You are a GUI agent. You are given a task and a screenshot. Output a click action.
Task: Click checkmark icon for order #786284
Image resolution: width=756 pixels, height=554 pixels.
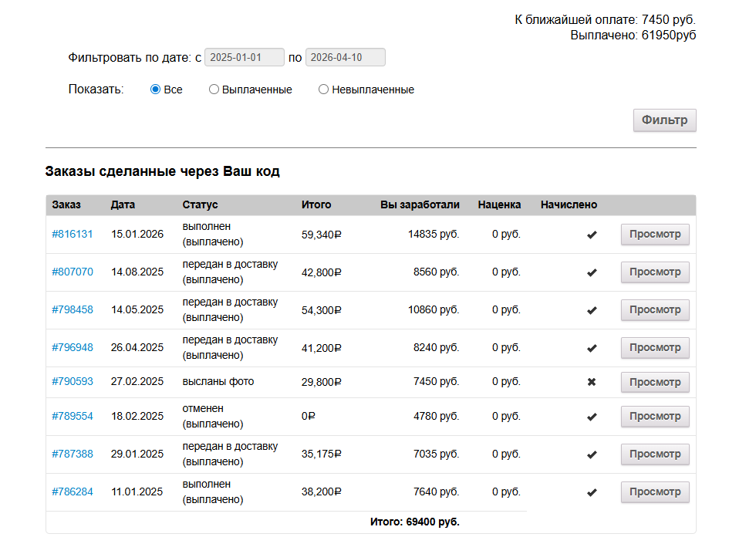click(x=592, y=492)
